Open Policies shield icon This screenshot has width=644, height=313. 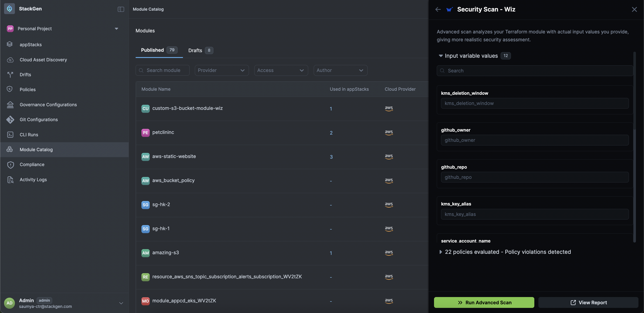(x=10, y=89)
